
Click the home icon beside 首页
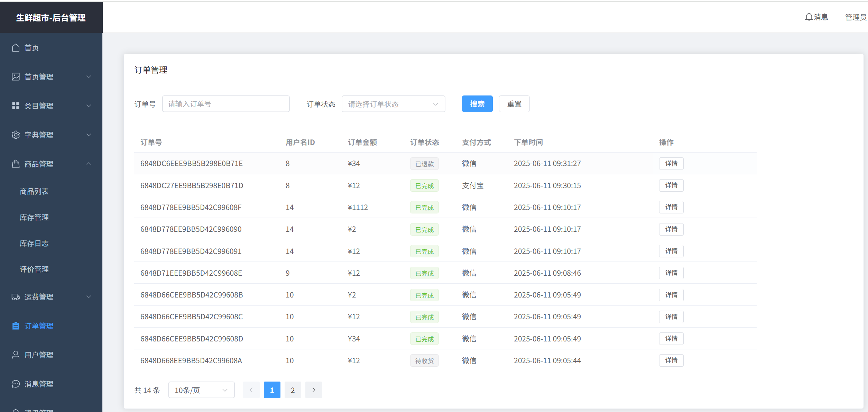16,48
